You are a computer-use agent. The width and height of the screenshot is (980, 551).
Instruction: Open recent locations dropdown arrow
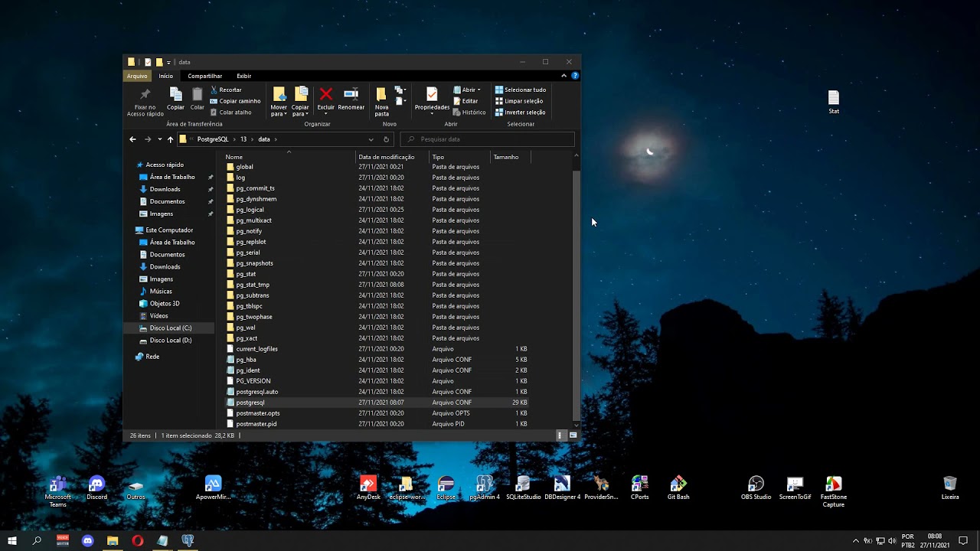(x=159, y=139)
